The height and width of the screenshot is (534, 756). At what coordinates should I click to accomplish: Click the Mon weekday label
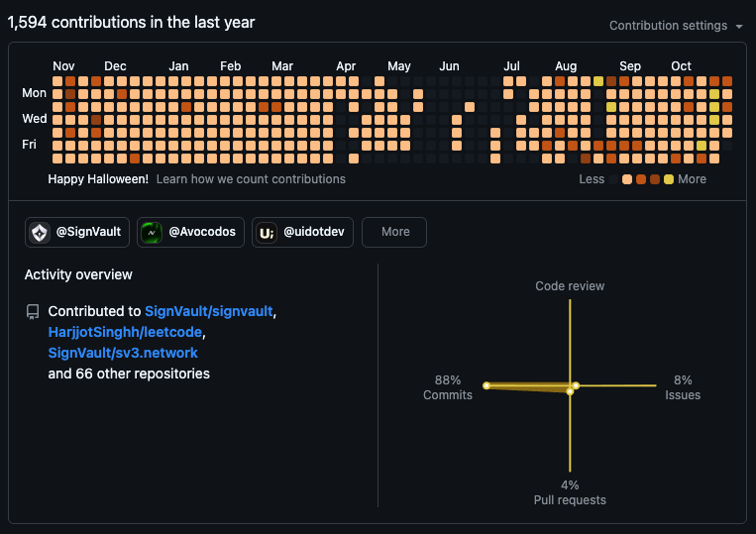pos(35,93)
